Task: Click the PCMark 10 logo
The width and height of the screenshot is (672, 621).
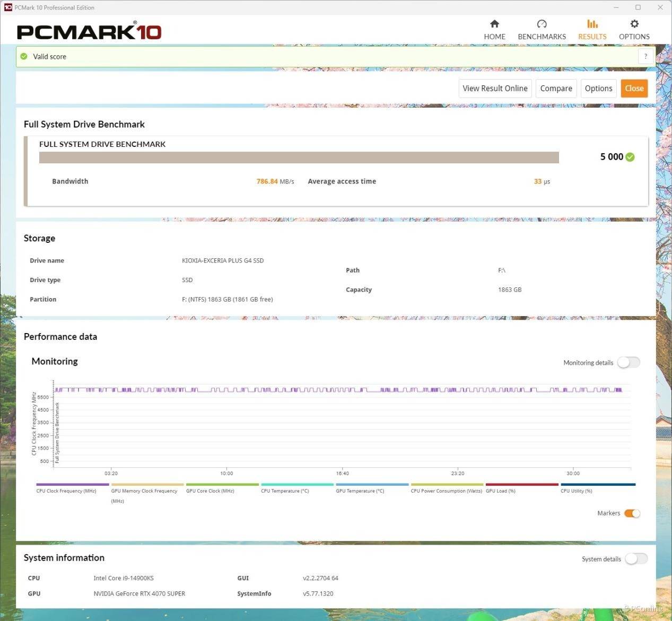Action: point(89,32)
